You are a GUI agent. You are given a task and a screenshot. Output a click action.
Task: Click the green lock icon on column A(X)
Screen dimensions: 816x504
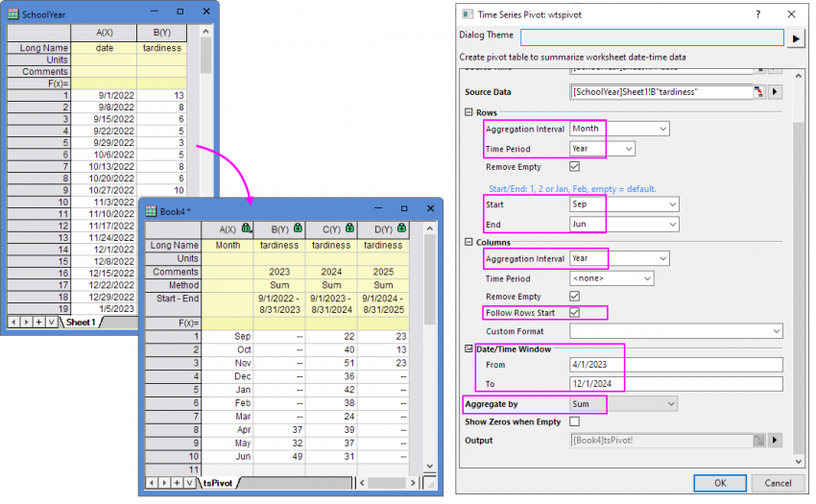(247, 228)
